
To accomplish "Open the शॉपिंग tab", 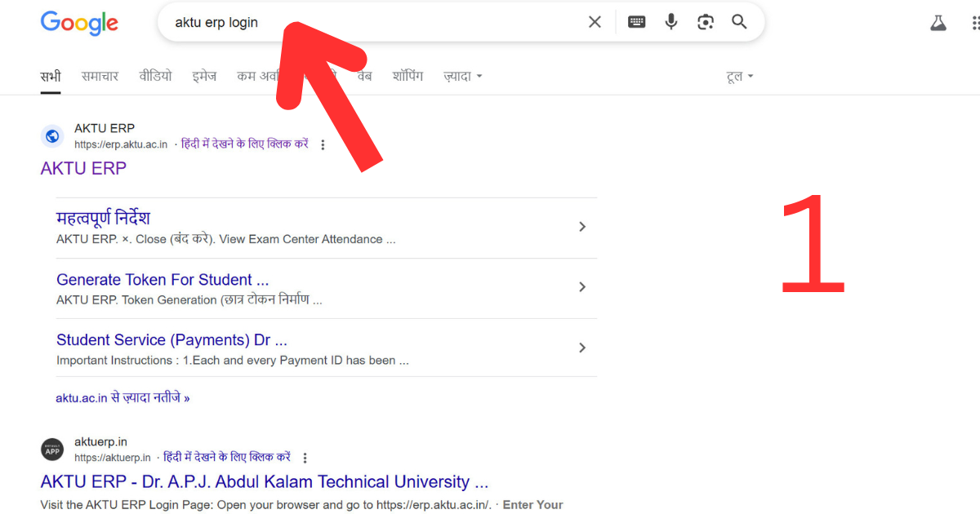I will 408,77.
